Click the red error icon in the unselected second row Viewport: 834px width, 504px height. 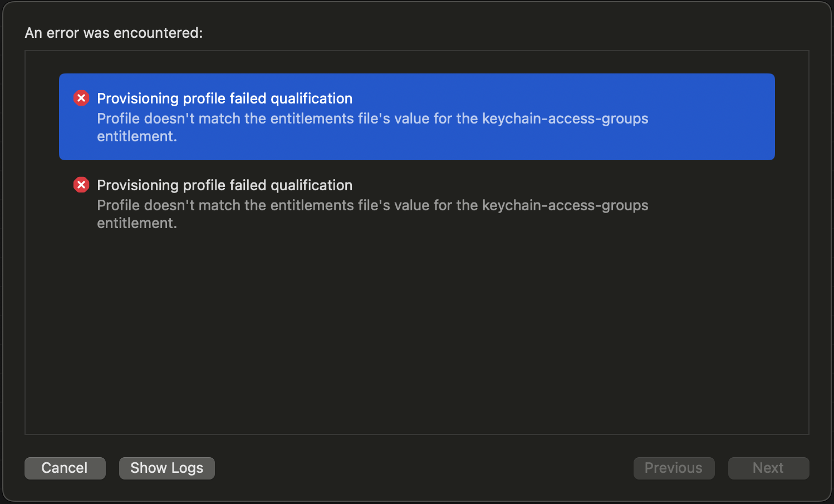[x=81, y=185]
